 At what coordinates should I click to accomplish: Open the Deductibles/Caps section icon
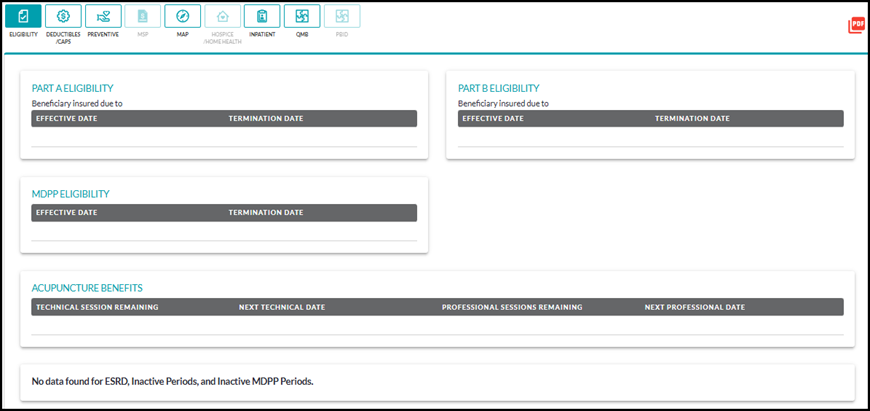63,16
